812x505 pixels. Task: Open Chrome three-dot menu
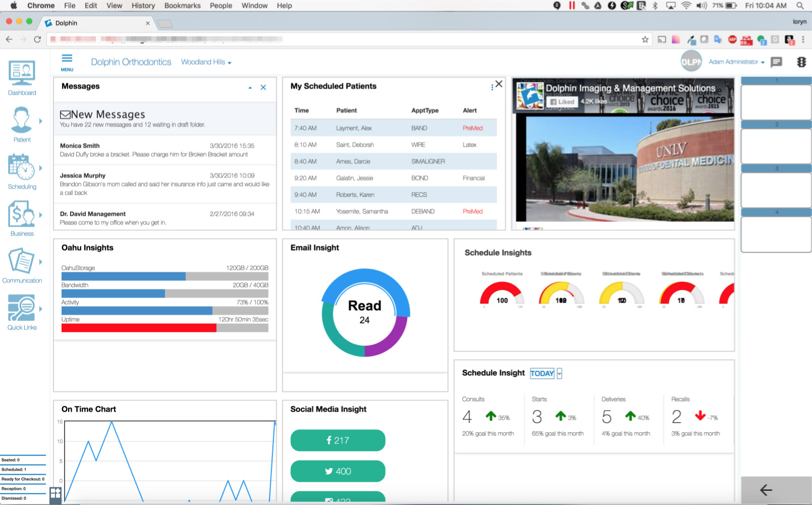point(803,39)
